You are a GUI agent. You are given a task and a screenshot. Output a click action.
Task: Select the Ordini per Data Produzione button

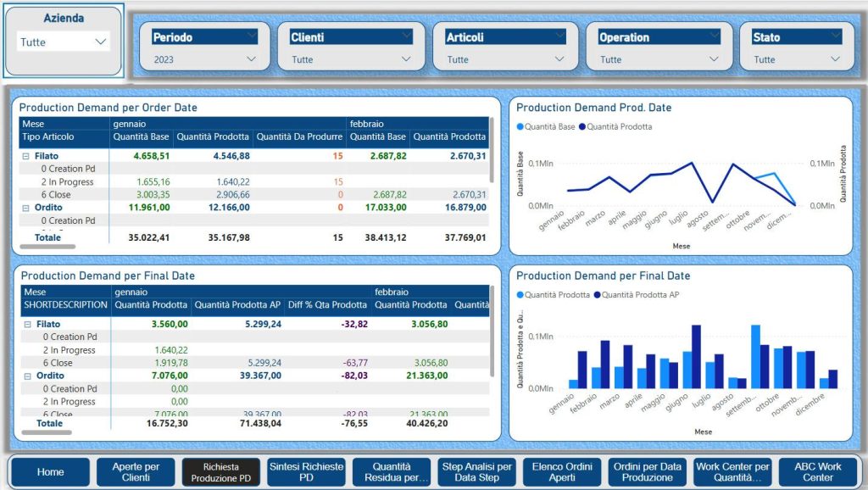tap(647, 472)
